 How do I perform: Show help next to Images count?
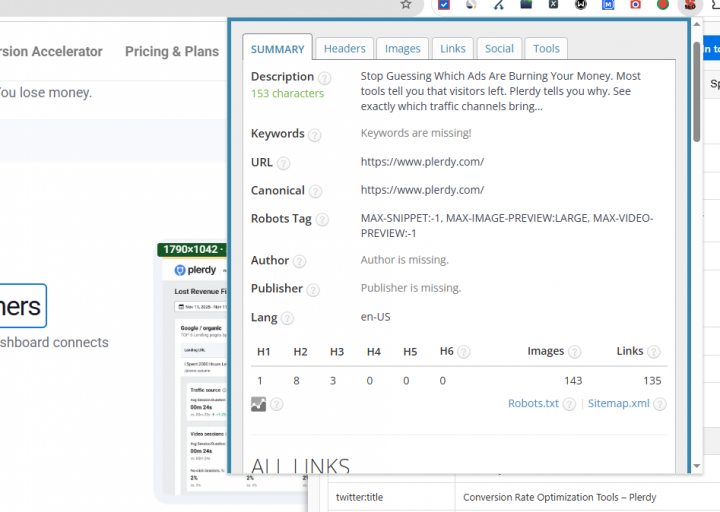tap(574, 352)
